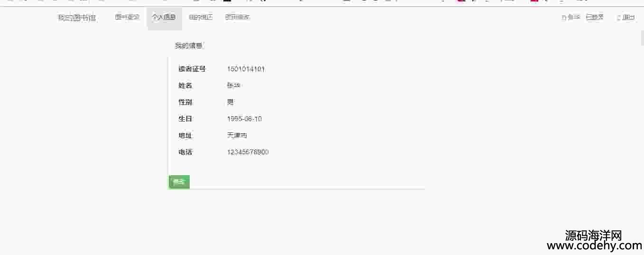Click the 读者证号 field label

(192, 69)
